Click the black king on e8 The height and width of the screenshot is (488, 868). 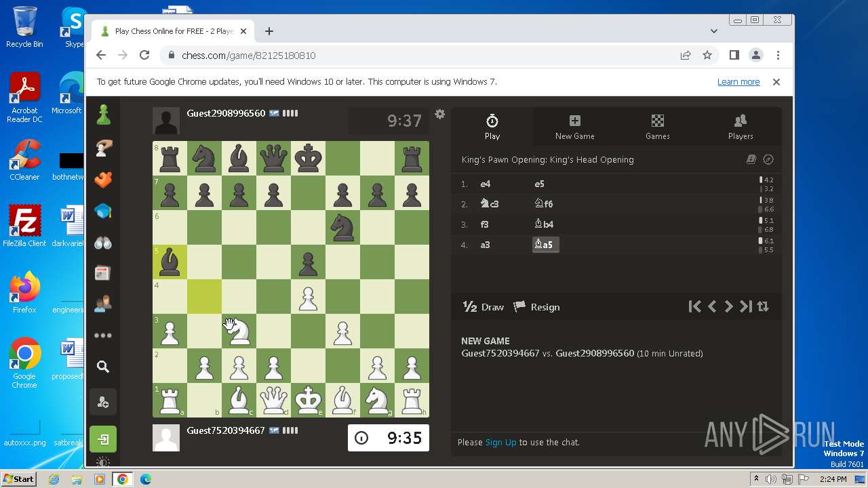click(x=308, y=158)
